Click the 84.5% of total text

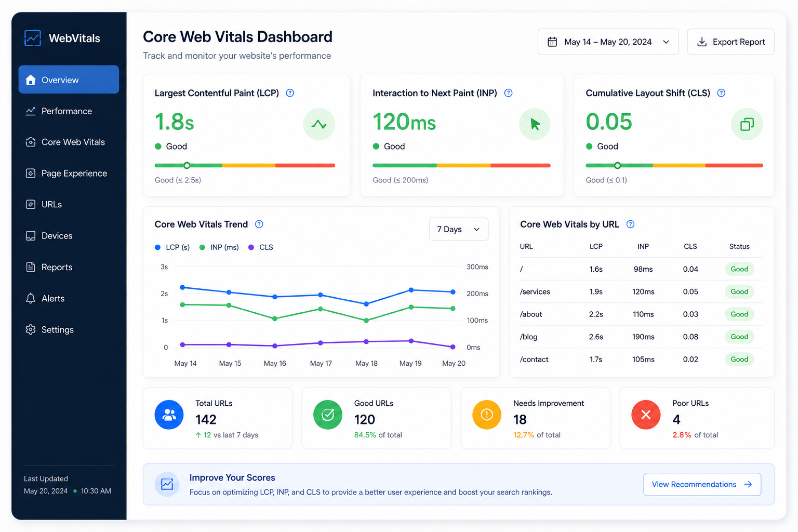click(x=378, y=435)
